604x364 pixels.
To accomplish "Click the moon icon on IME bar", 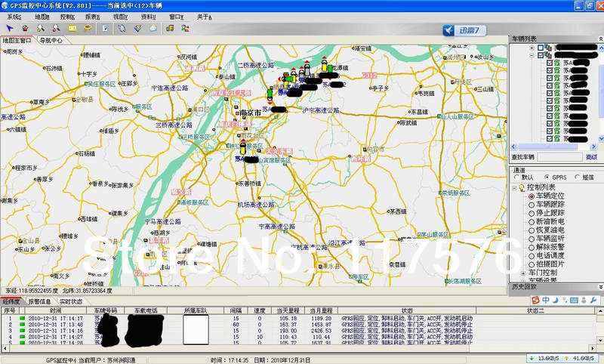I will 555,300.
